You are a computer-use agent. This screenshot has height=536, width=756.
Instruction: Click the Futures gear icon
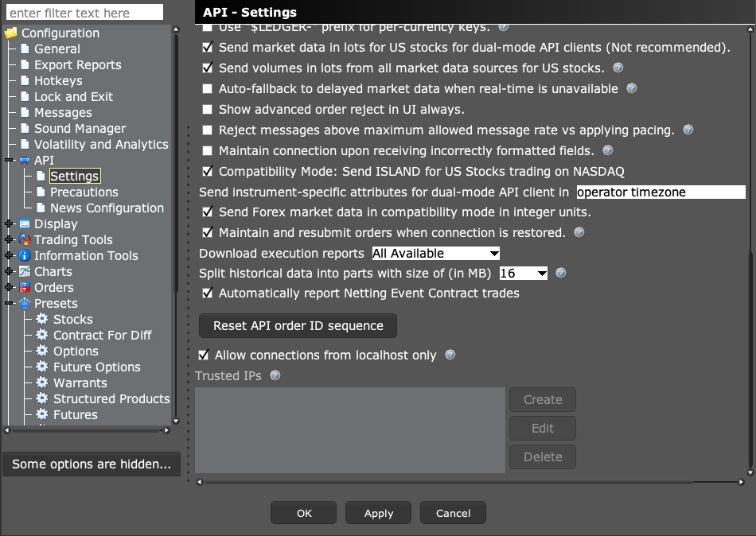coord(42,414)
